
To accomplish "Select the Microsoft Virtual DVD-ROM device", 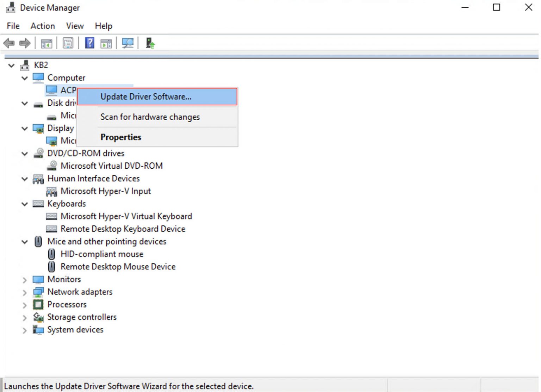I will [112, 166].
